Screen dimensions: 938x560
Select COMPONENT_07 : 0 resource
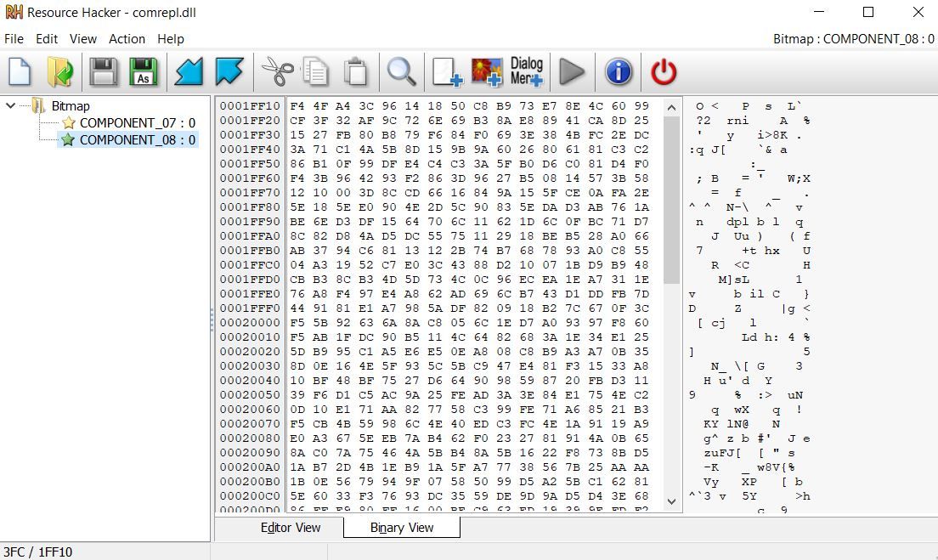point(137,123)
